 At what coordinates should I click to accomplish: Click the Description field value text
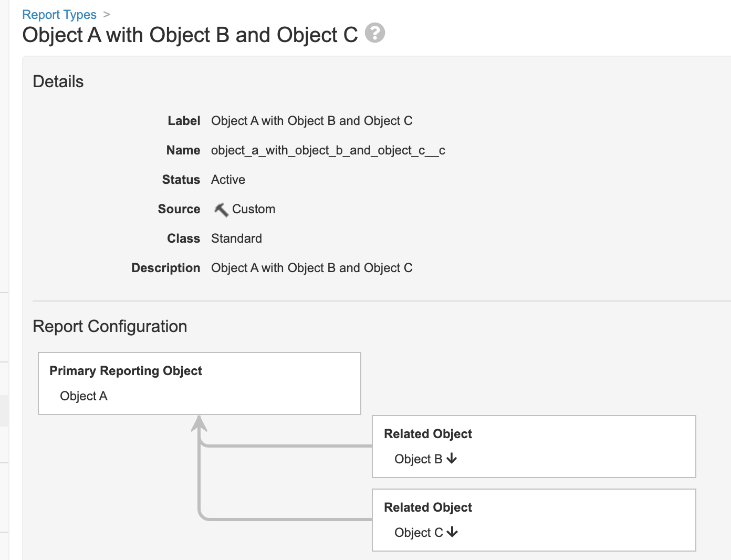[311, 268]
